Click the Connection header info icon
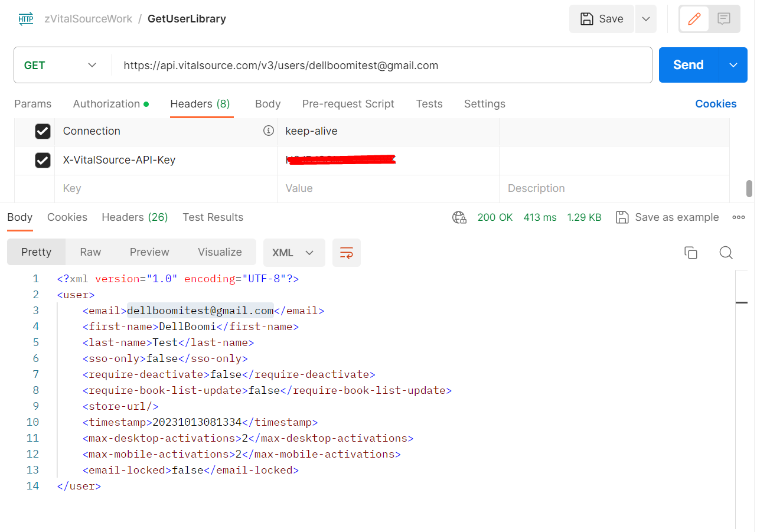757x532 pixels. coord(268,131)
